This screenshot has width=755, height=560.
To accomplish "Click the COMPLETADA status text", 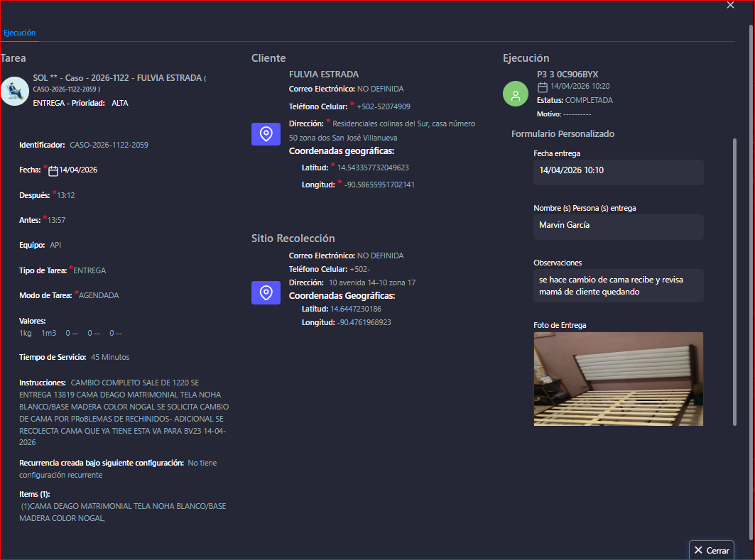I will click(x=589, y=100).
